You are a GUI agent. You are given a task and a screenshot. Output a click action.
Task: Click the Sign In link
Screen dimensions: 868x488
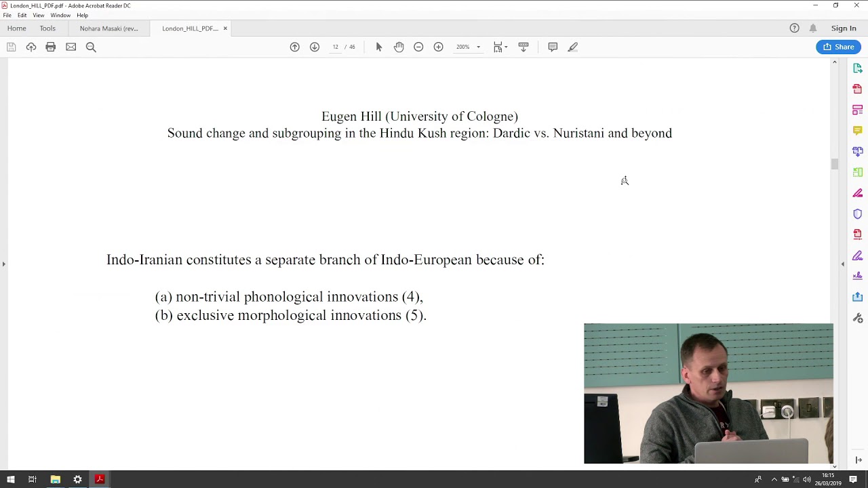point(844,28)
